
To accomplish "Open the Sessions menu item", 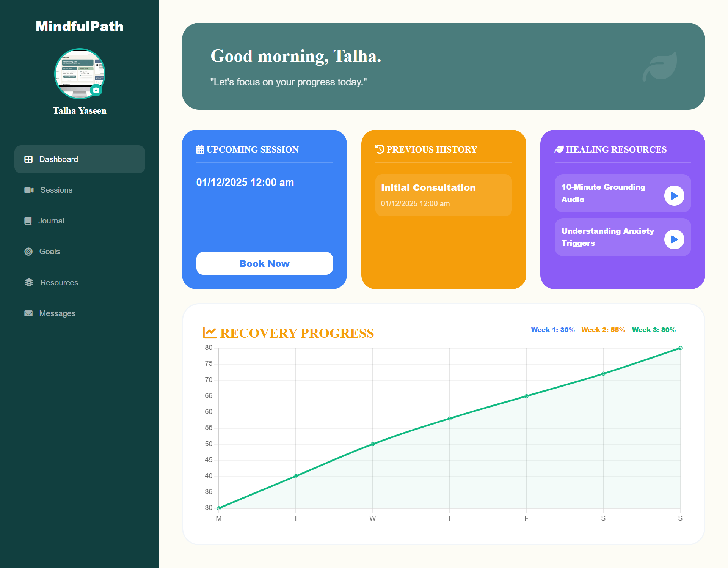I will pyautogui.click(x=56, y=190).
